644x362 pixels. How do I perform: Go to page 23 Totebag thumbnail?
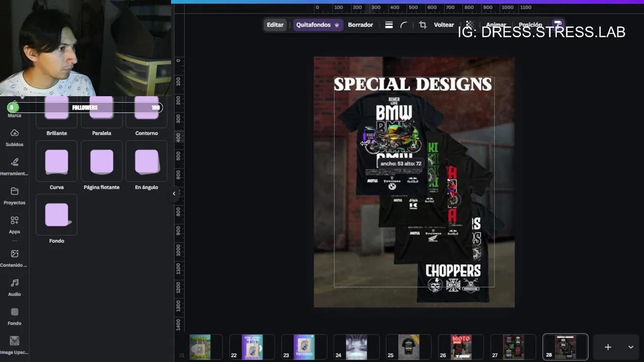tap(304, 347)
